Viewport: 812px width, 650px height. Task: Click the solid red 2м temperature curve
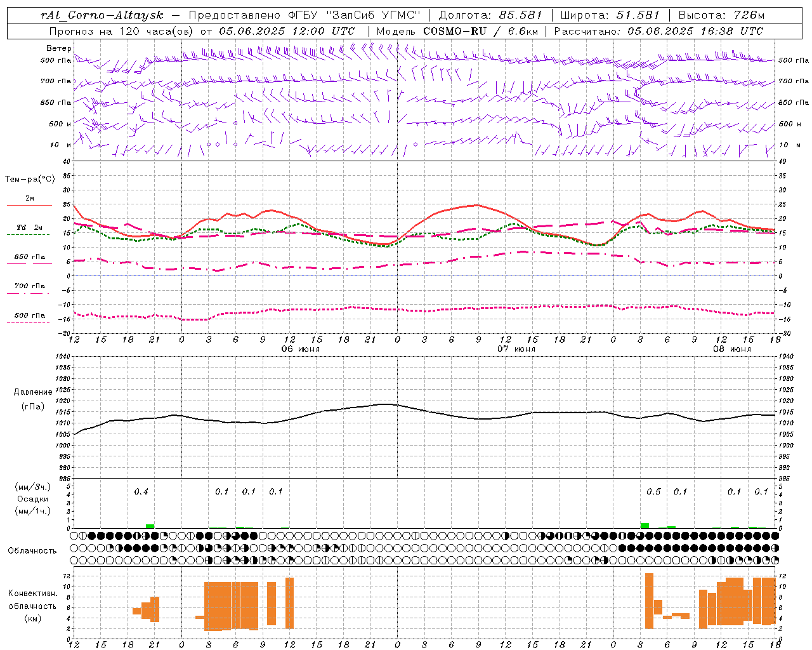point(477,206)
